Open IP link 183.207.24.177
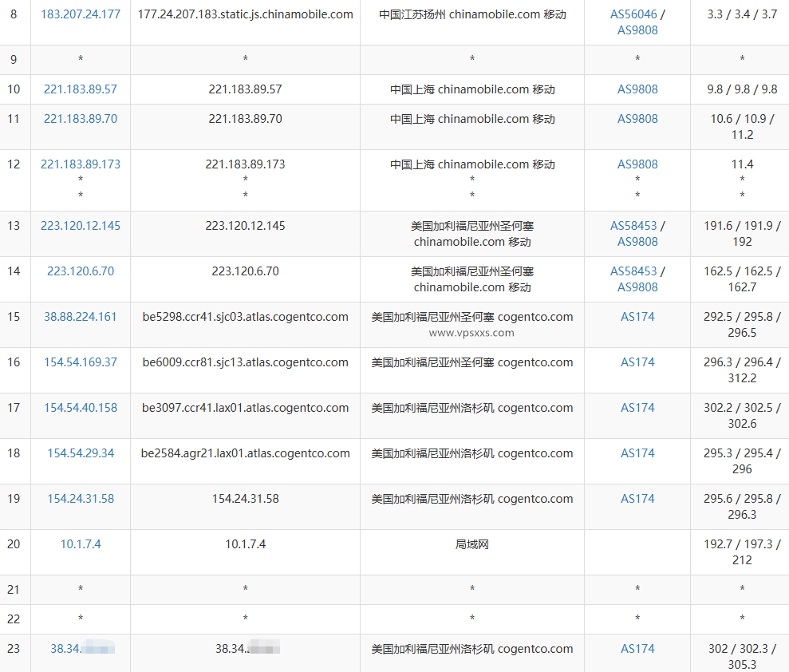Viewport: 789px width, 672px height. [x=81, y=14]
